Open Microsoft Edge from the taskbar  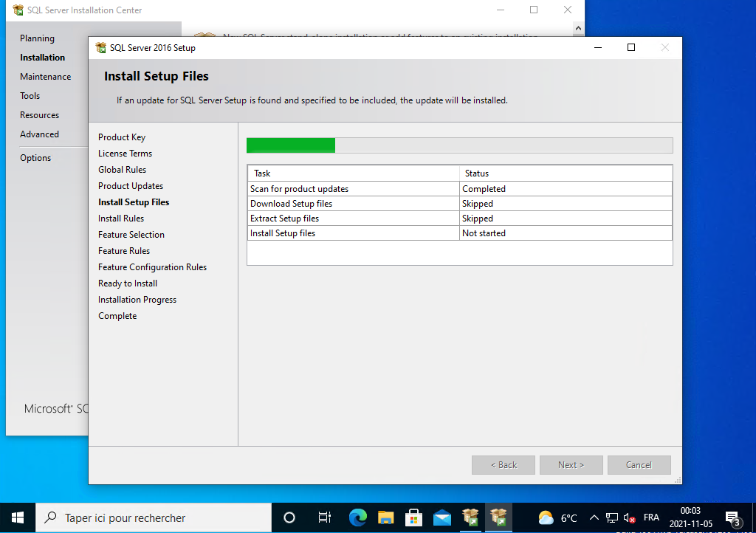point(358,517)
